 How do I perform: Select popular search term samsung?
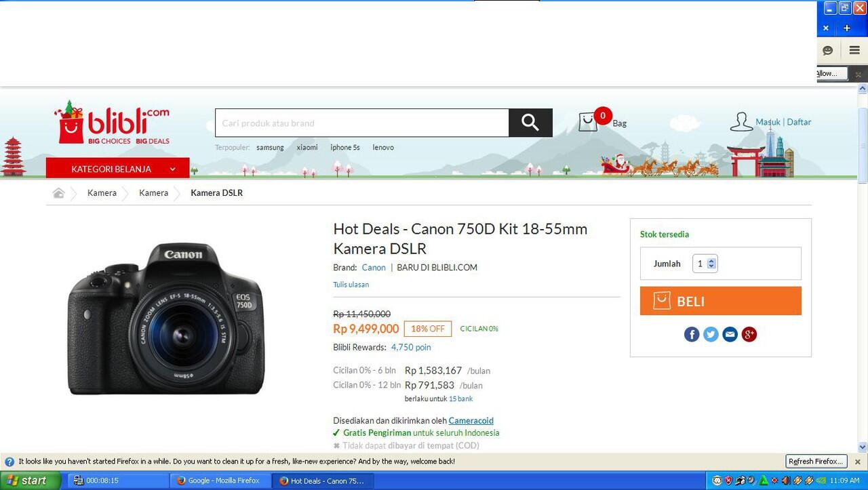[270, 147]
